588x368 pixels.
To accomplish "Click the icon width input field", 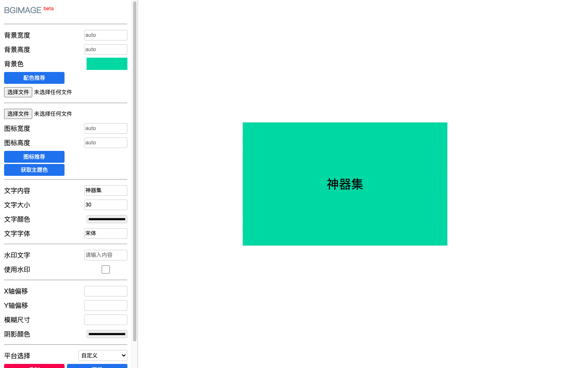I will coord(105,128).
